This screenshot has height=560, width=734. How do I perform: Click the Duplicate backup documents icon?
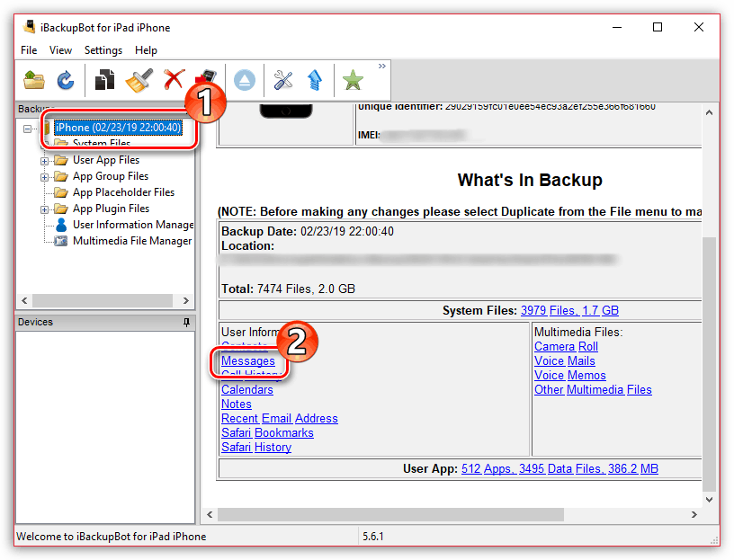104,79
